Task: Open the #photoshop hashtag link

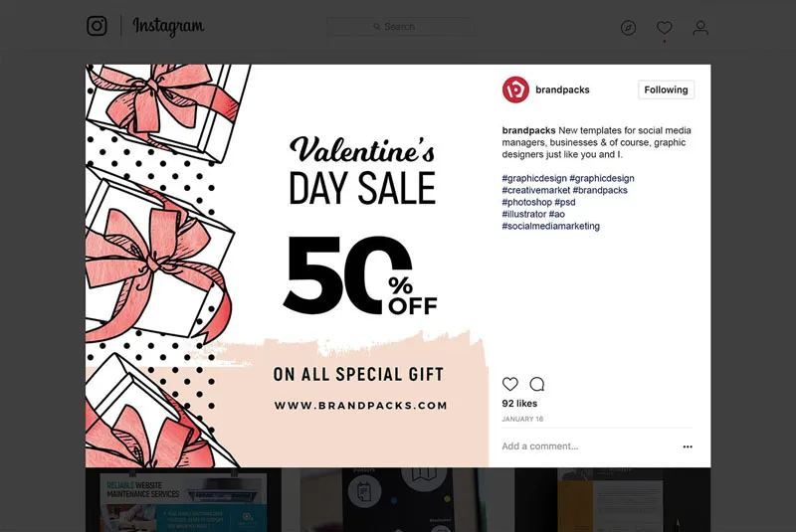Action: [x=526, y=202]
